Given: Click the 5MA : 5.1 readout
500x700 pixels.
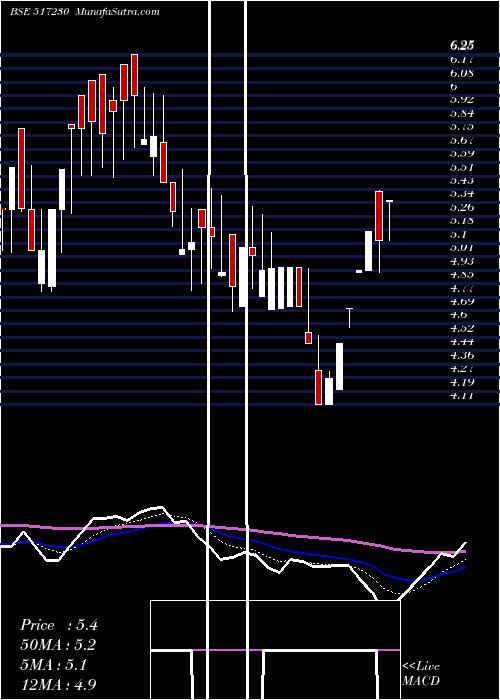Looking at the screenshot, I should pyautogui.click(x=56, y=665).
